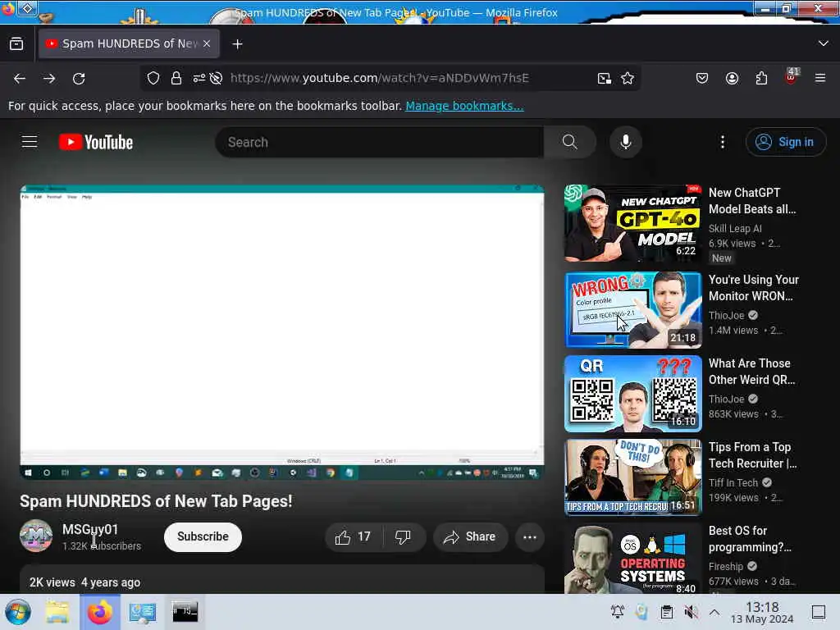Click the YouTube Search field
Image resolution: width=840 pixels, height=630 pixels.
379,142
